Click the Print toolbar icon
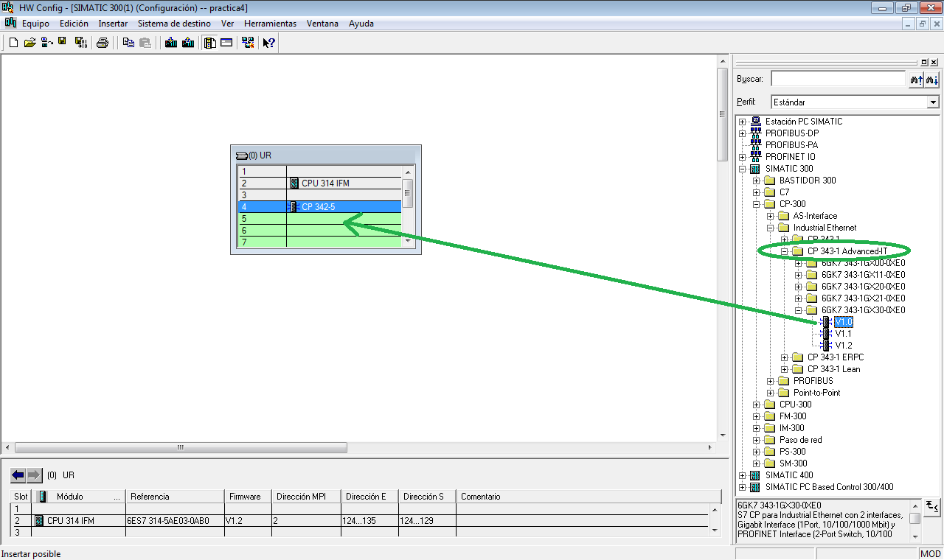Screen dimensions: 944x560 103,43
